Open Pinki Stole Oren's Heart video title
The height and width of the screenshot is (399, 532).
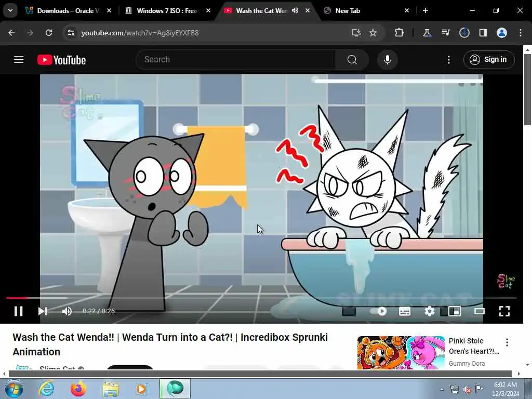[474, 345]
